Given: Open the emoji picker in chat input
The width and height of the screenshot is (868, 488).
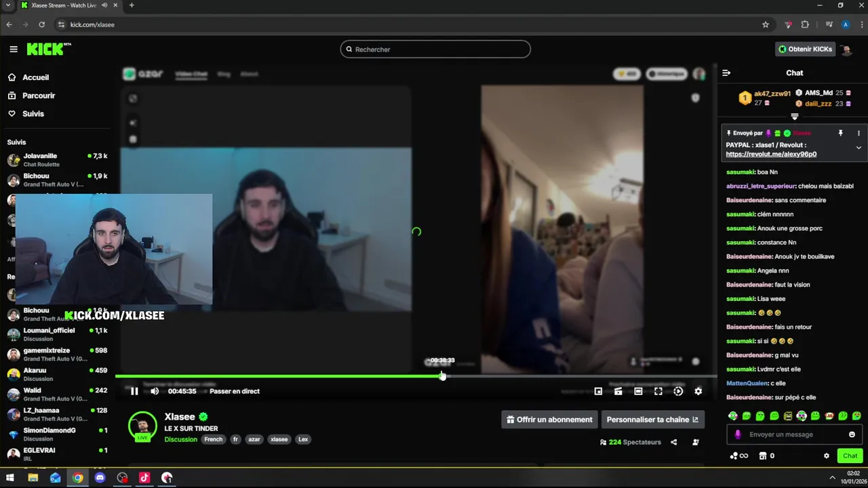Looking at the screenshot, I should (852, 434).
